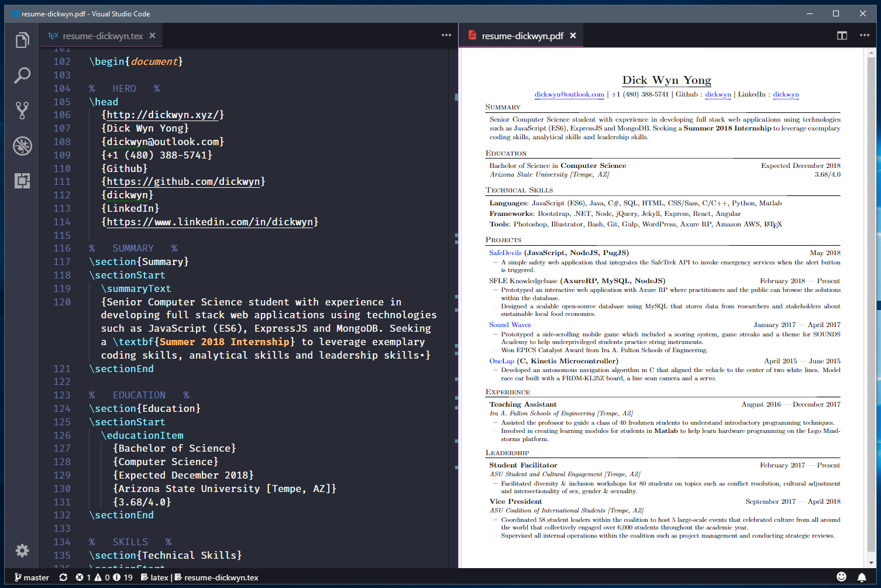Open the Explorer view in activity bar

22,40
